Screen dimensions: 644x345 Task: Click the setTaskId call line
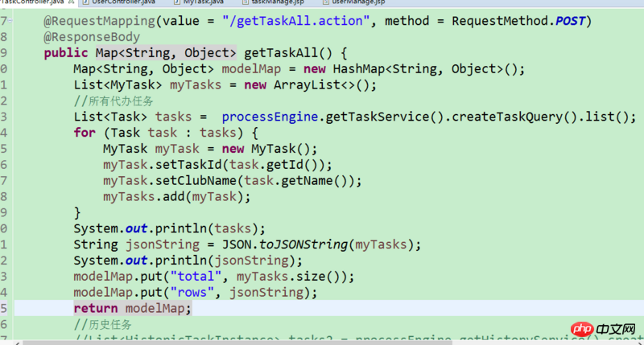217,165
